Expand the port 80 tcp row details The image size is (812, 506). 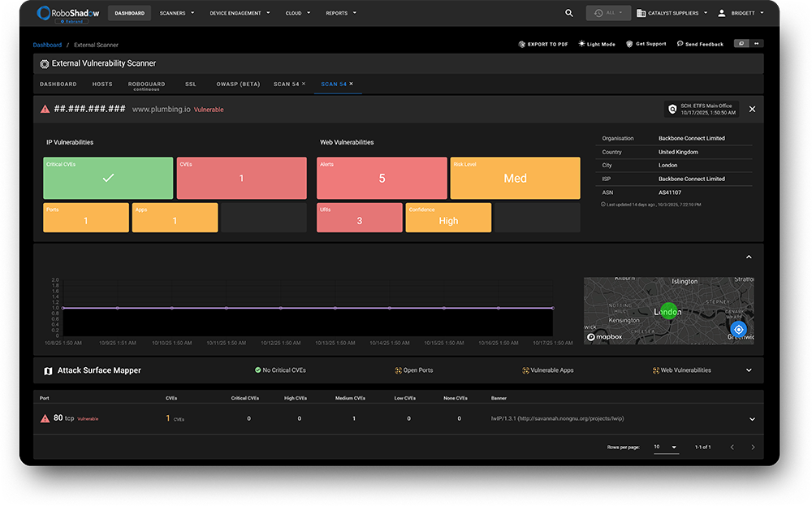pos(752,419)
